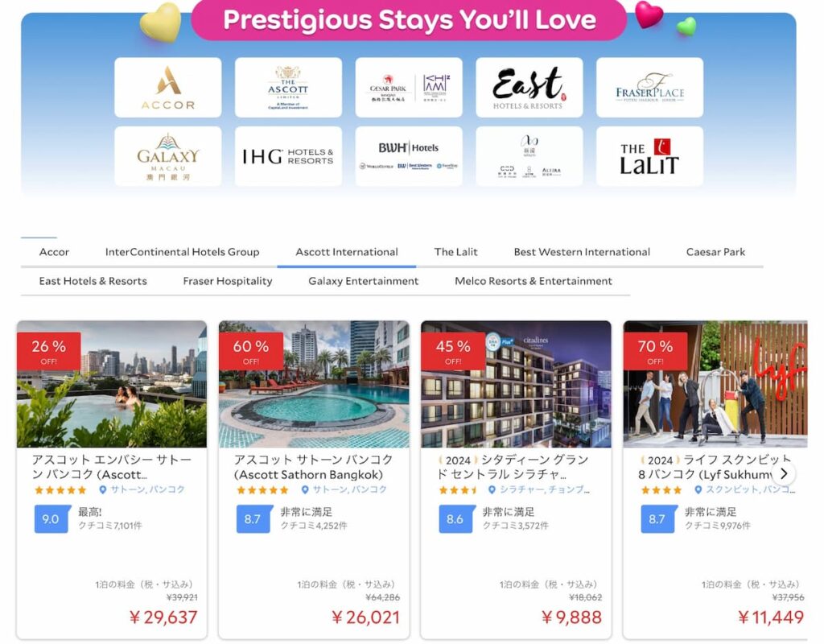View Citadines Grand Central building photo
The image size is (824, 644).
tap(516, 384)
